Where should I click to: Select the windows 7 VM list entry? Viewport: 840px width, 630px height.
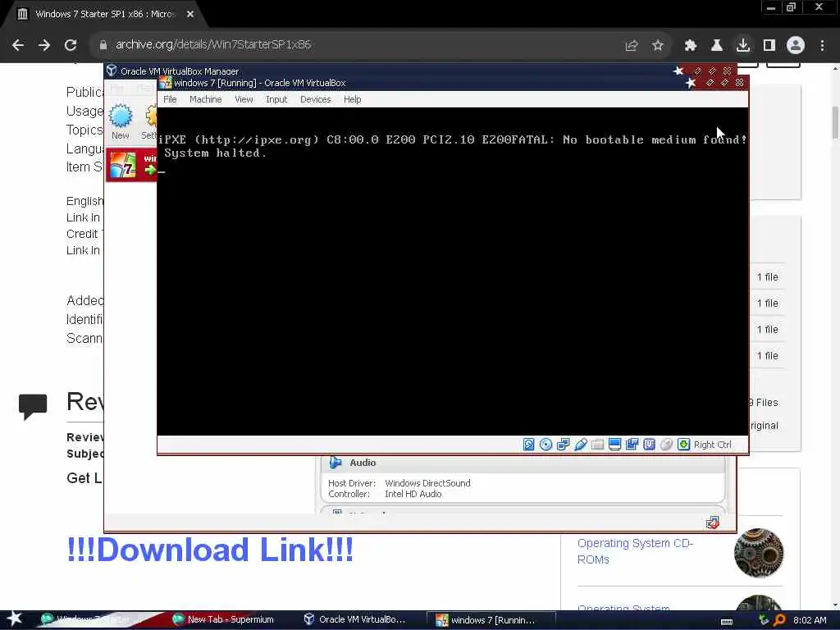(x=132, y=165)
